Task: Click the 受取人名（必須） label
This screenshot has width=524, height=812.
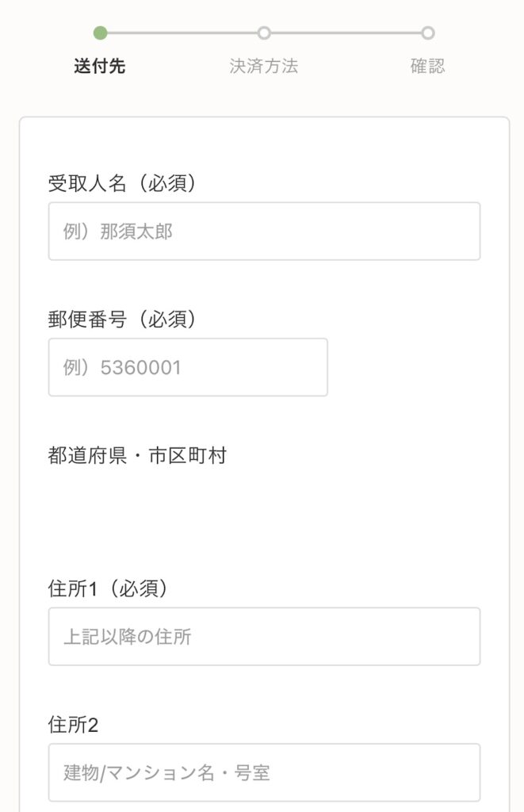Action: pyautogui.click(x=122, y=183)
